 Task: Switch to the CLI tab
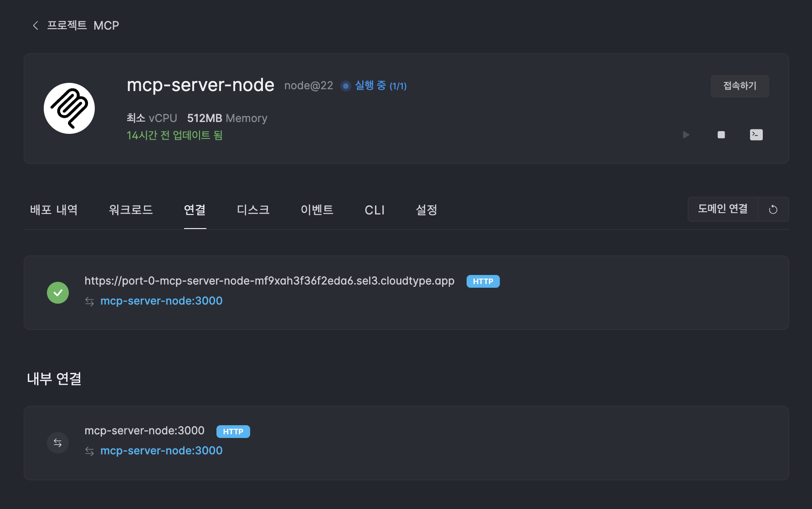pyautogui.click(x=375, y=210)
